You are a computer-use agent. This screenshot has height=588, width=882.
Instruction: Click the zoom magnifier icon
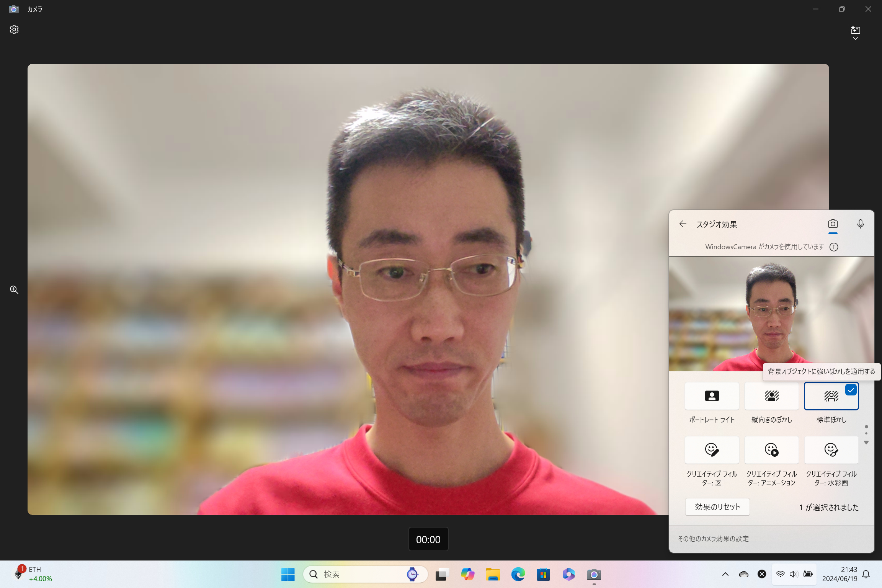tap(14, 290)
